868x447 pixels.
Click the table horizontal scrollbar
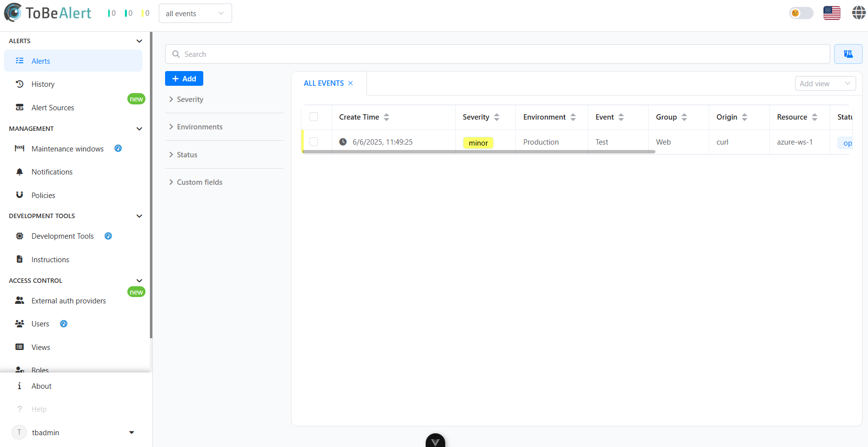click(x=479, y=152)
